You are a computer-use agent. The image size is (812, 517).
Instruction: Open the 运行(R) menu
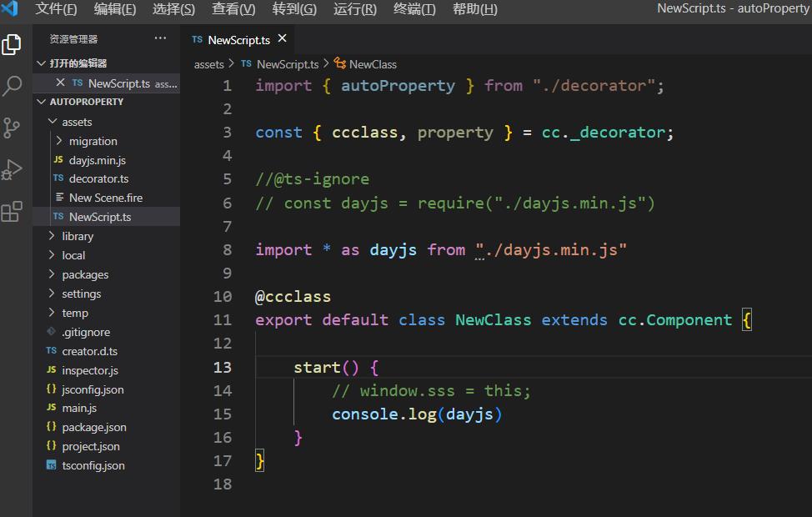click(x=355, y=9)
